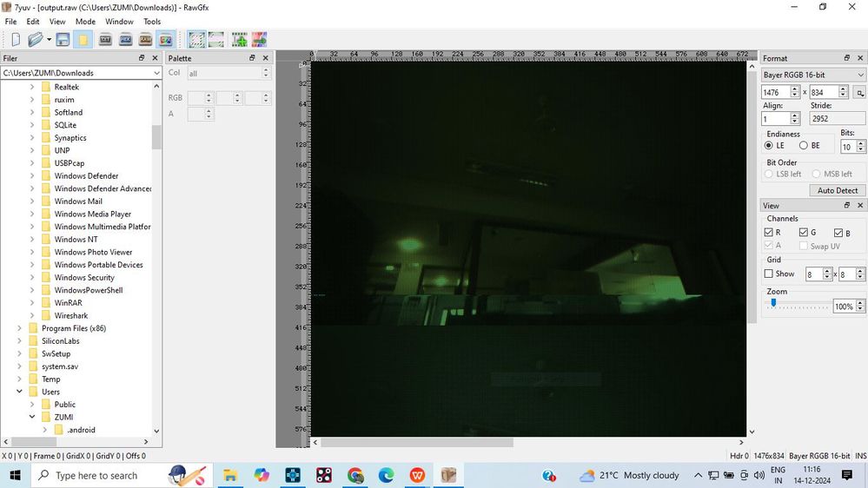Select the WinRAR folder
This screenshot has height=488, width=868.
click(x=68, y=303)
